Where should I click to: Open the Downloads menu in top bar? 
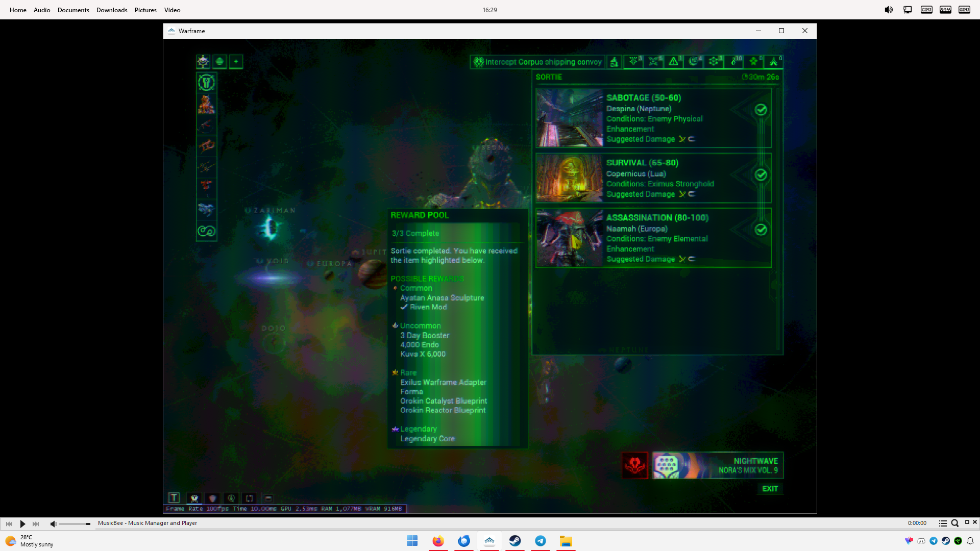112,10
